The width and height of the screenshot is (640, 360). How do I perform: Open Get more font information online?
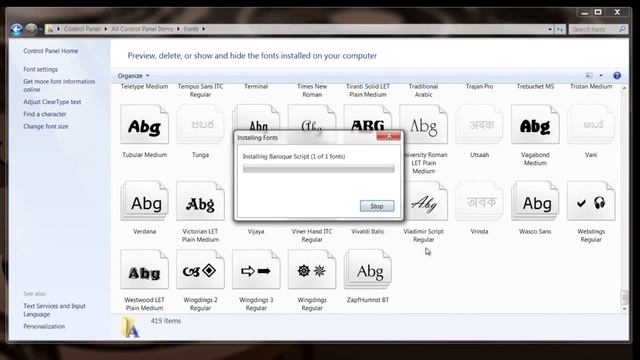(x=59, y=85)
